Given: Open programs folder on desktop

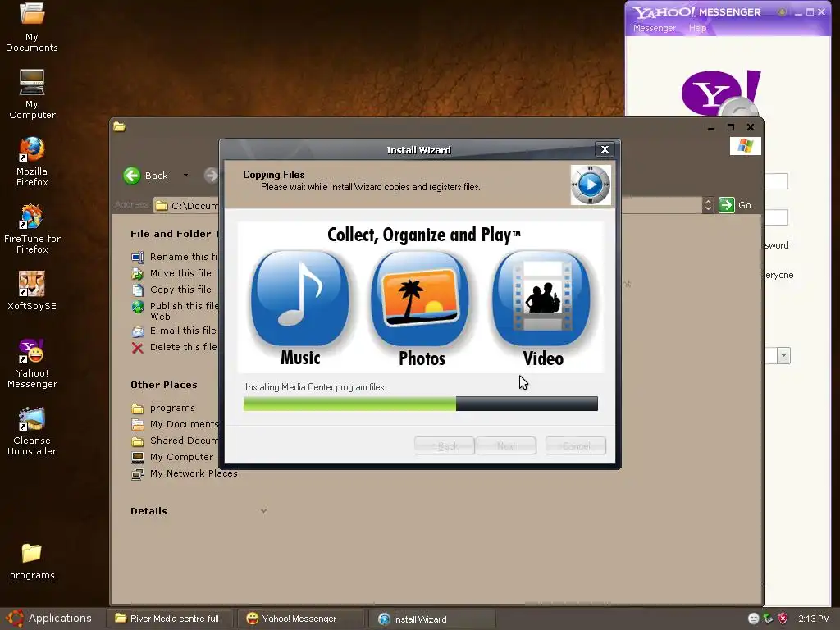Looking at the screenshot, I should [32, 561].
